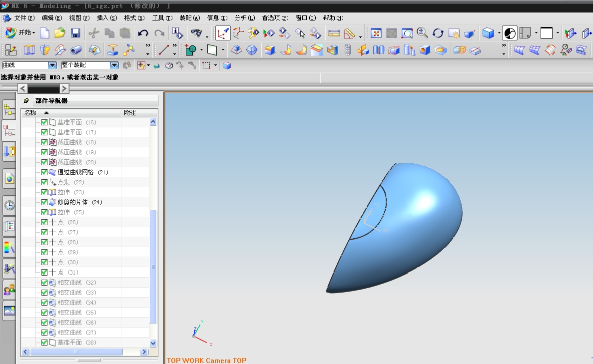Click the Undo arrow icon

[x=143, y=33]
